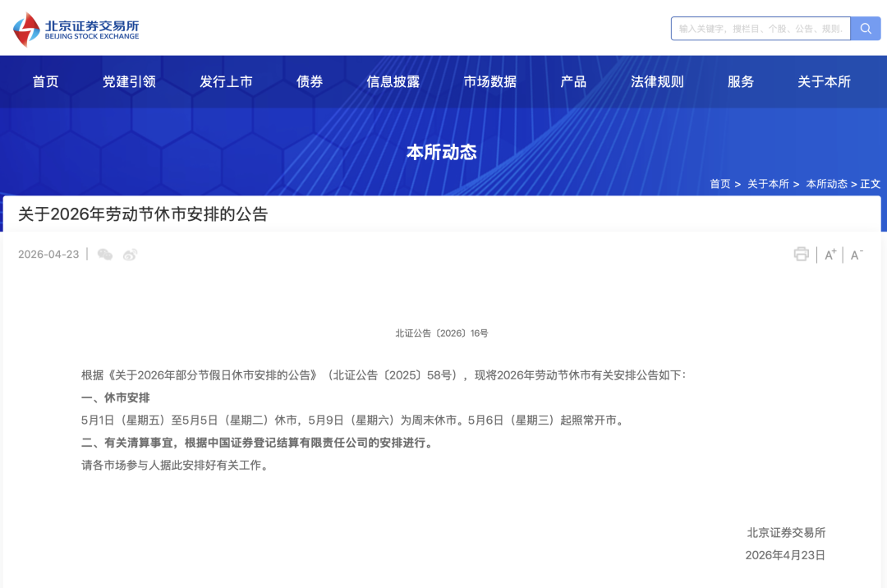This screenshot has height=588, width=887.
Task: Share article via WeChat icon
Action: [105, 255]
